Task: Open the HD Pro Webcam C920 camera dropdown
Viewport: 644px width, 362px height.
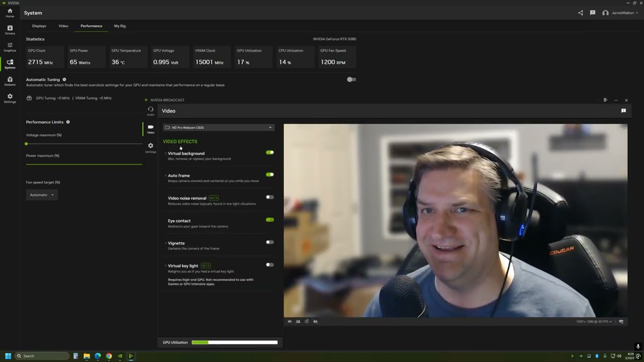Action: (x=218, y=128)
